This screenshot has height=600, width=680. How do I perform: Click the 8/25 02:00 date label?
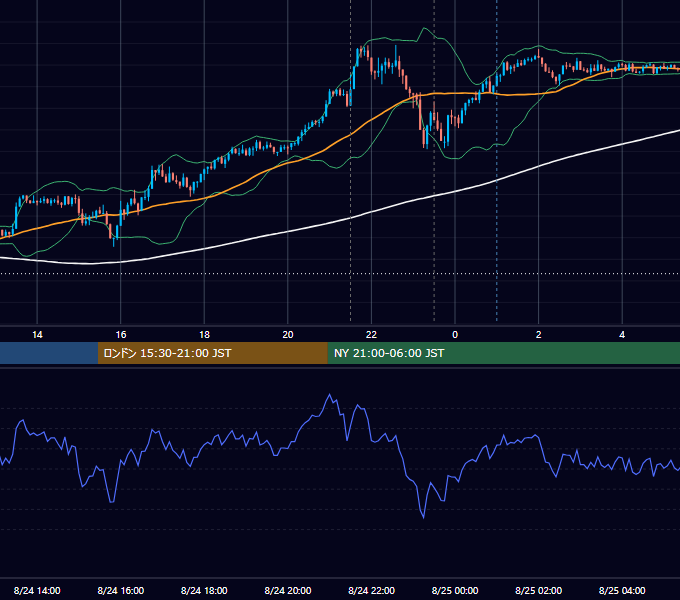[x=539, y=590]
